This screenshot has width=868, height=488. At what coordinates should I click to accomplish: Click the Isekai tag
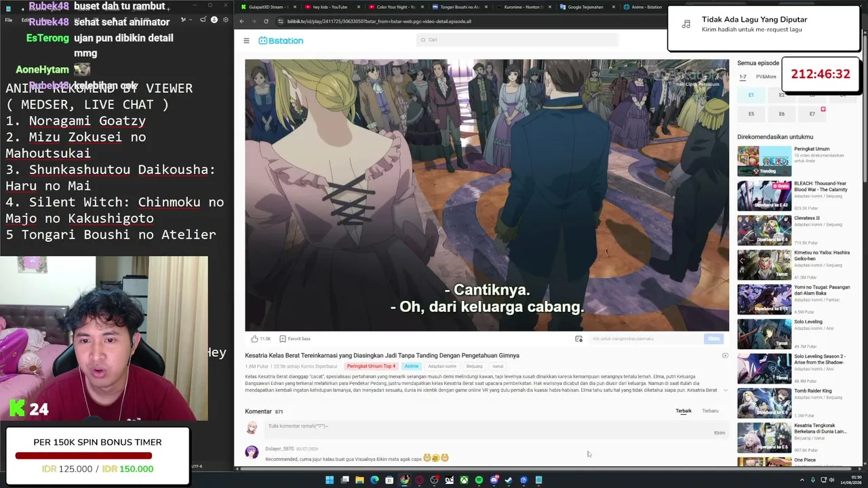[498, 367]
